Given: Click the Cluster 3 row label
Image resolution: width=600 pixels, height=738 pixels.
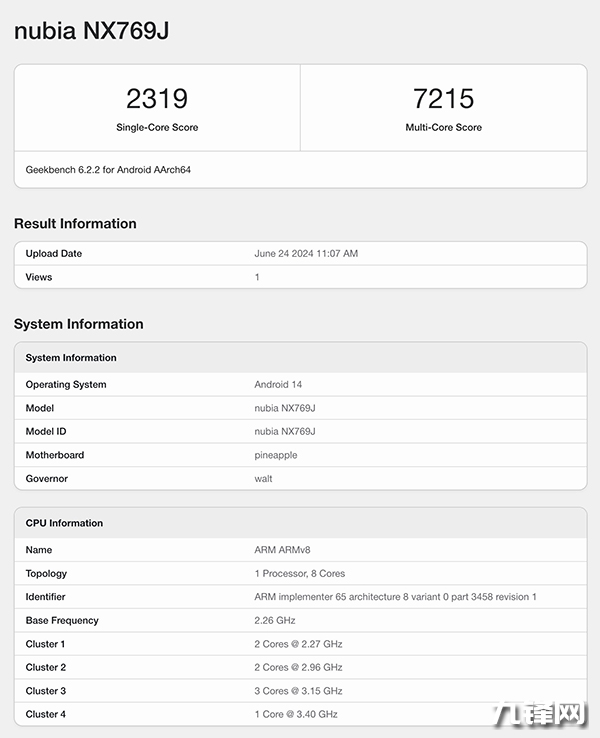Looking at the screenshot, I should click(x=46, y=691).
